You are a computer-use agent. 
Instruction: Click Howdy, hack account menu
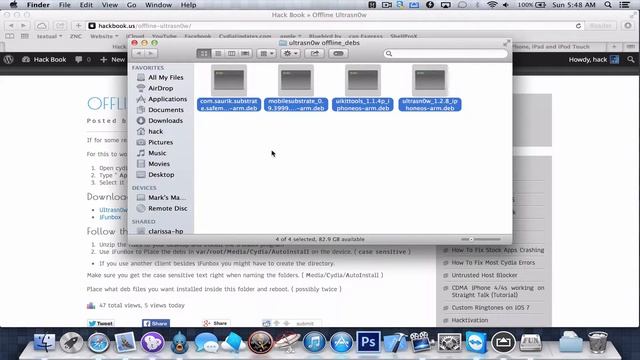click(x=593, y=60)
